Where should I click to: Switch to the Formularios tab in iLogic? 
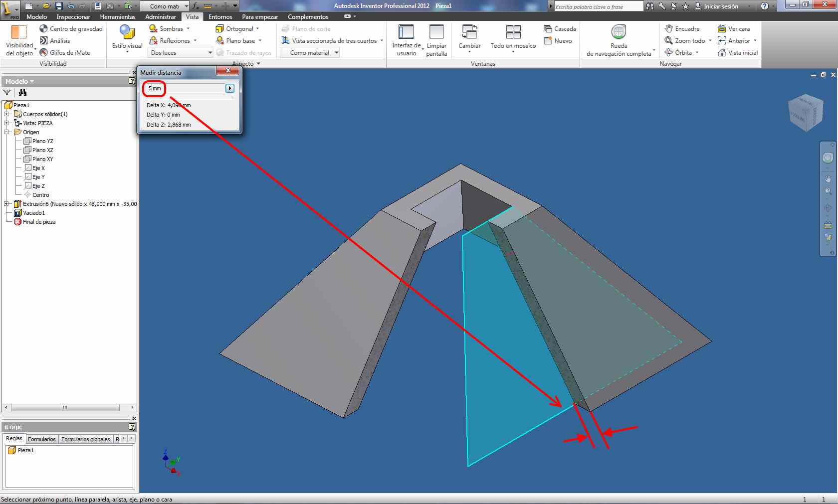click(x=42, y=439)
